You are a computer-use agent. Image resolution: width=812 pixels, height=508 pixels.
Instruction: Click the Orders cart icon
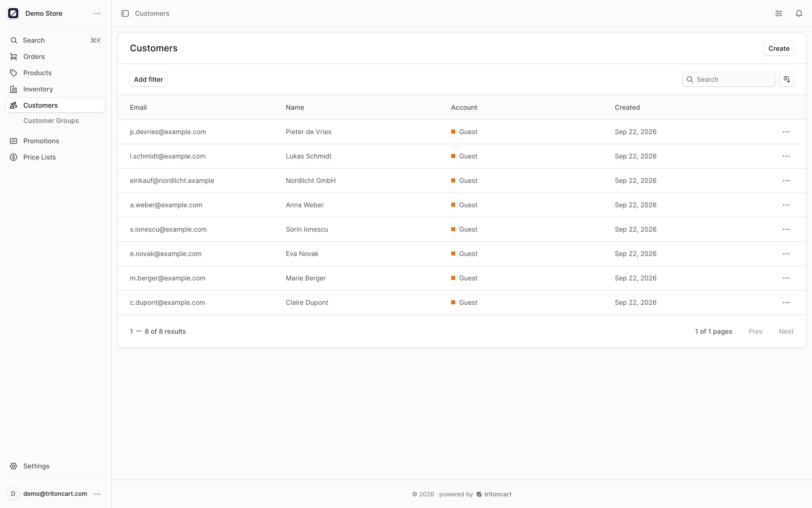click(13, 56)
